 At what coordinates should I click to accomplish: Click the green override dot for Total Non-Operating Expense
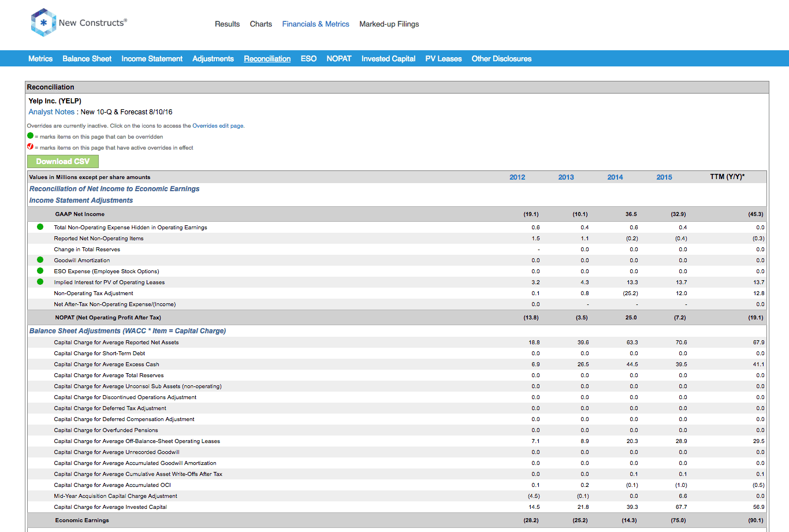point(40,227)
